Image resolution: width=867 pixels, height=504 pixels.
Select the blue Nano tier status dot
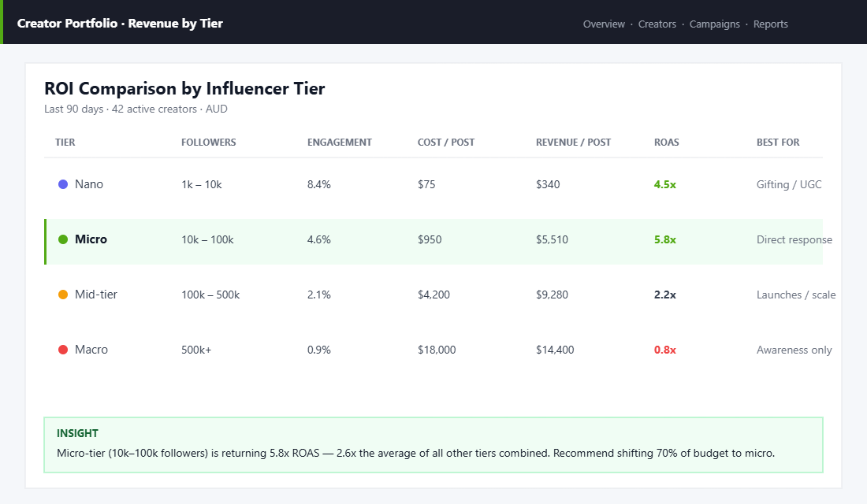[x=64, y=184]
